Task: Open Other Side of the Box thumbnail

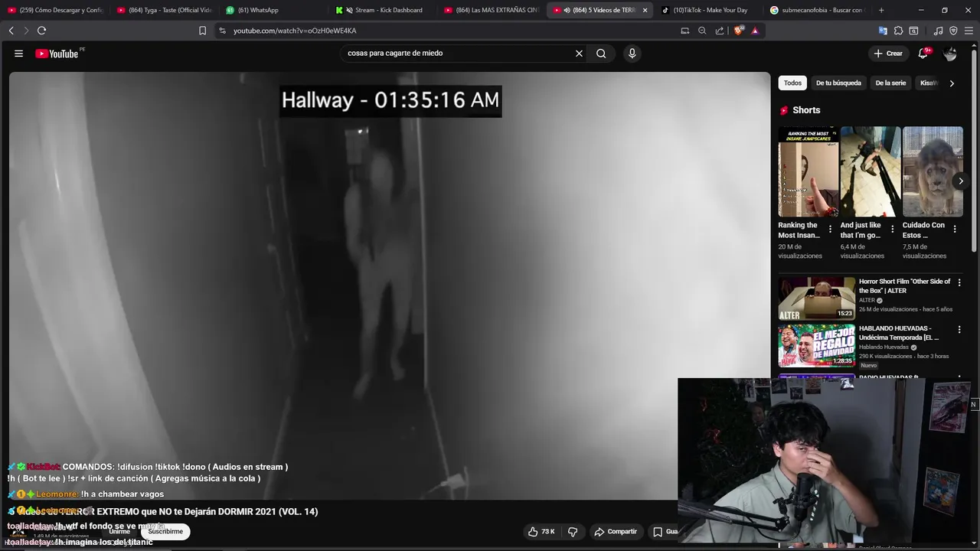Action: pyautogui.click(x=817, y=298)
